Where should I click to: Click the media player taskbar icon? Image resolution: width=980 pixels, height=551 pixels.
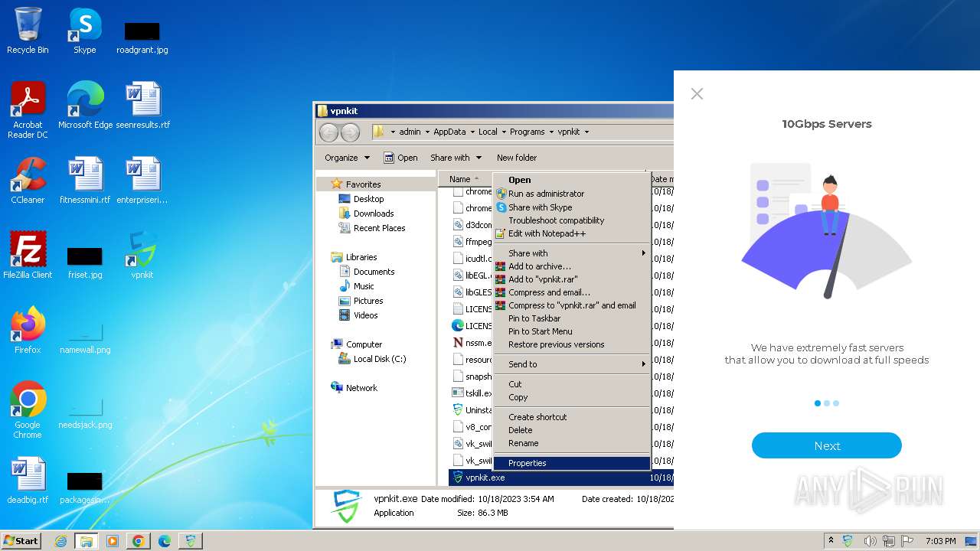coord(113,541)
